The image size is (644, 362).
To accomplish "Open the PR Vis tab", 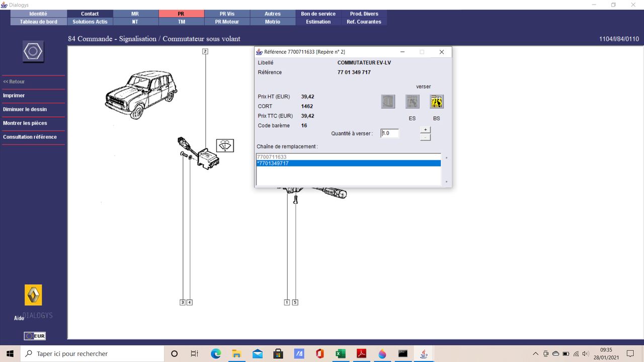I will pyautogui.click(x=227, y=14).
